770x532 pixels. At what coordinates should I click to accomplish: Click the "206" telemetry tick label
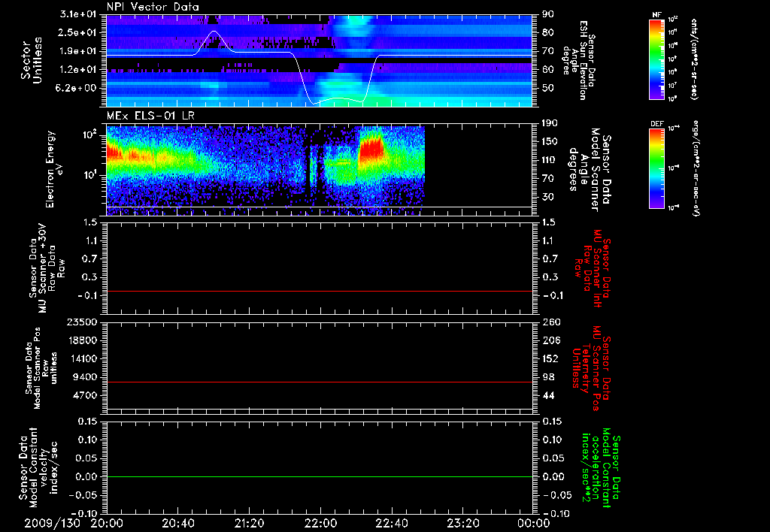[x=551, y=340]
